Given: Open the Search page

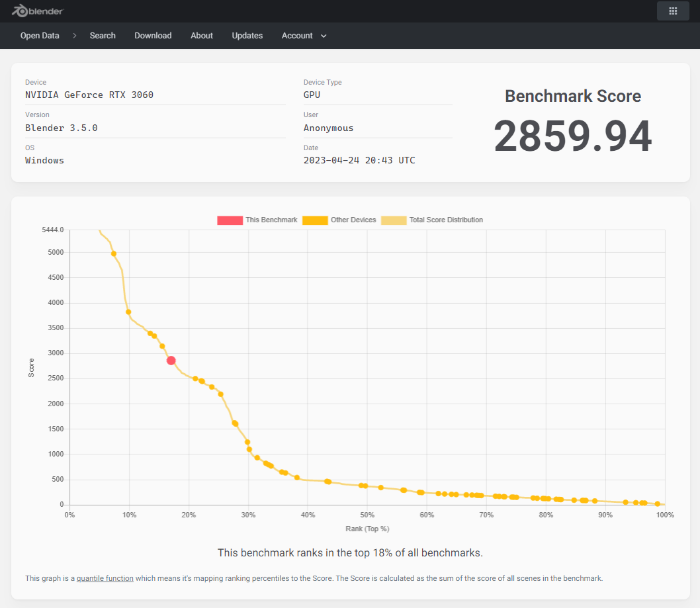Looking at the screenshot, I should coord(103,36).
